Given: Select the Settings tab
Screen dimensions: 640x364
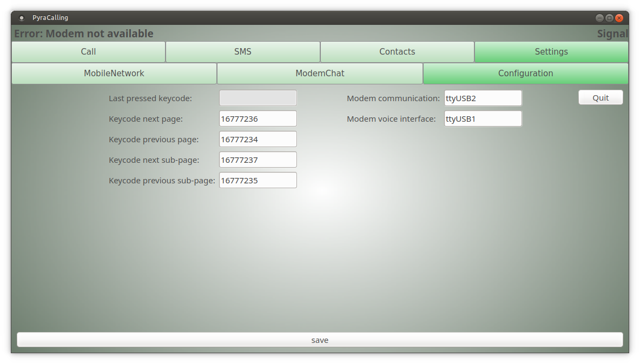Looking at the screenshot, I should (x=551, y=52).
